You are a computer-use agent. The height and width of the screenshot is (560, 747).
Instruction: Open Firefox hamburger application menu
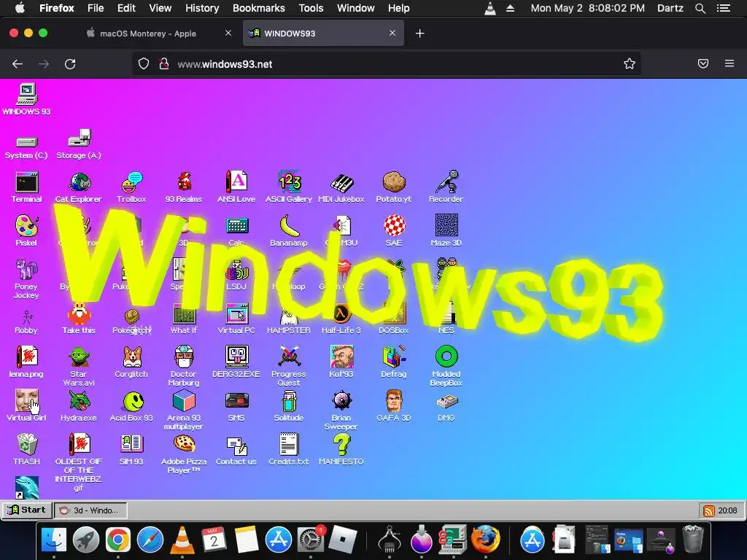tap(729, 63)
